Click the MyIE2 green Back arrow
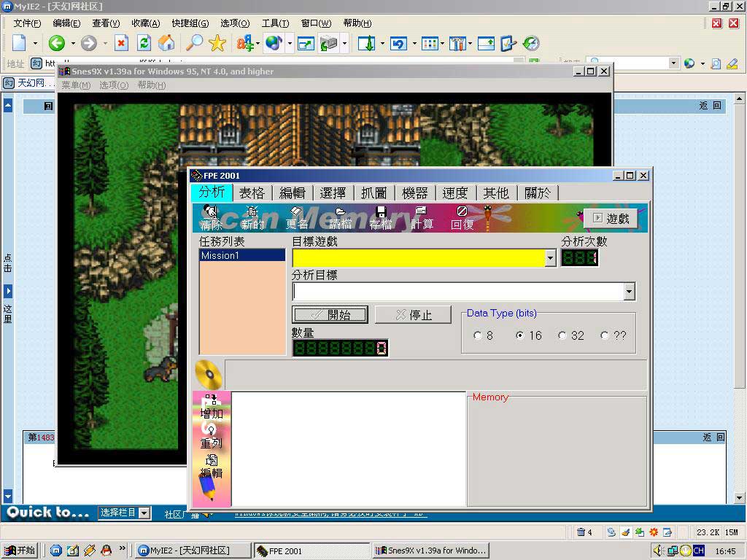747x560 pixels. pyautogui.click(x=57, y=43)
